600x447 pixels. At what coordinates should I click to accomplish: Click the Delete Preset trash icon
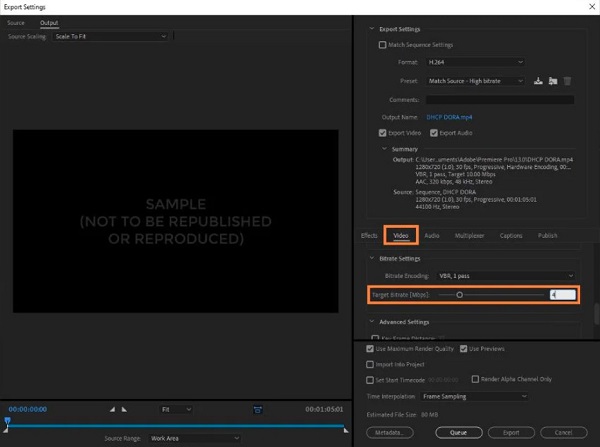567,81
